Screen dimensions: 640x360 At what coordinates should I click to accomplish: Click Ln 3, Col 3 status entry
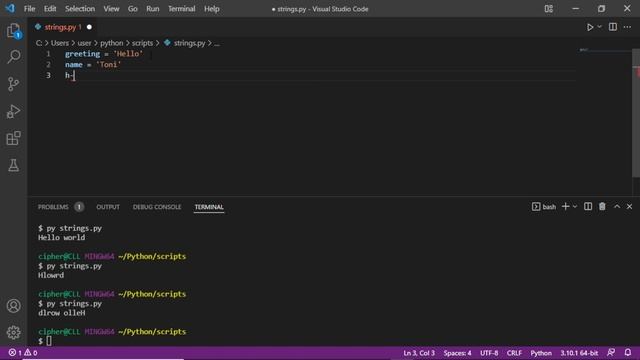coord(419,353)
